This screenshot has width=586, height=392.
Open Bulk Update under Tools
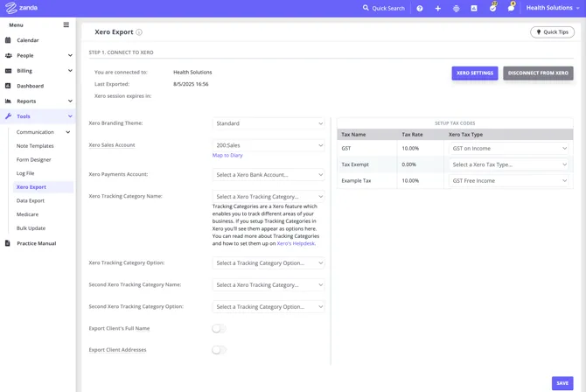(x=31, y=228)
